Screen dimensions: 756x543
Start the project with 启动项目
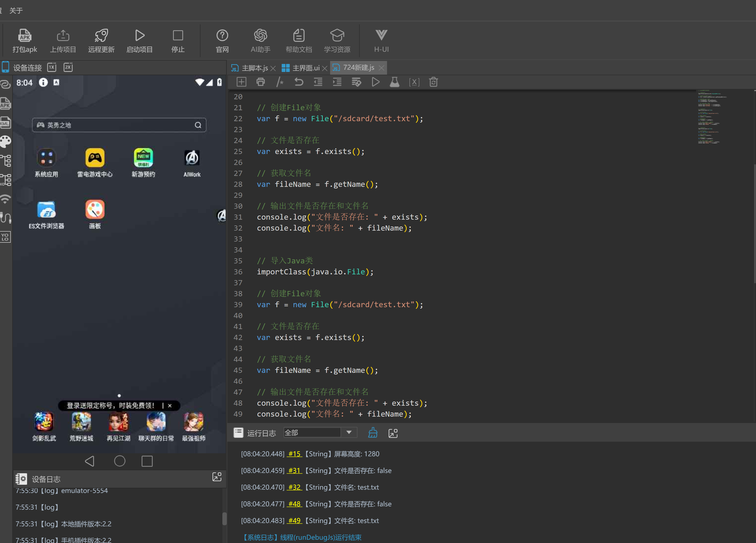click(140, 40)
